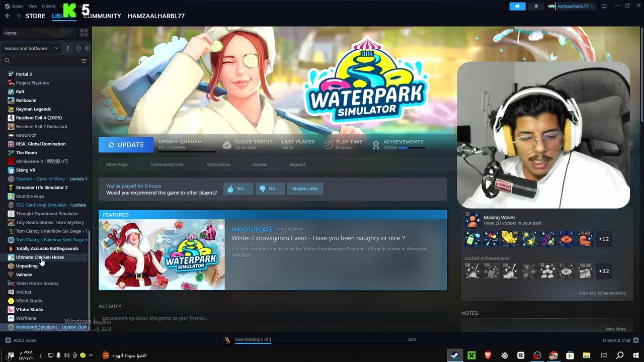Open the View menu
Viewport: 644px width, 362px height.
(x=33, y=6)
